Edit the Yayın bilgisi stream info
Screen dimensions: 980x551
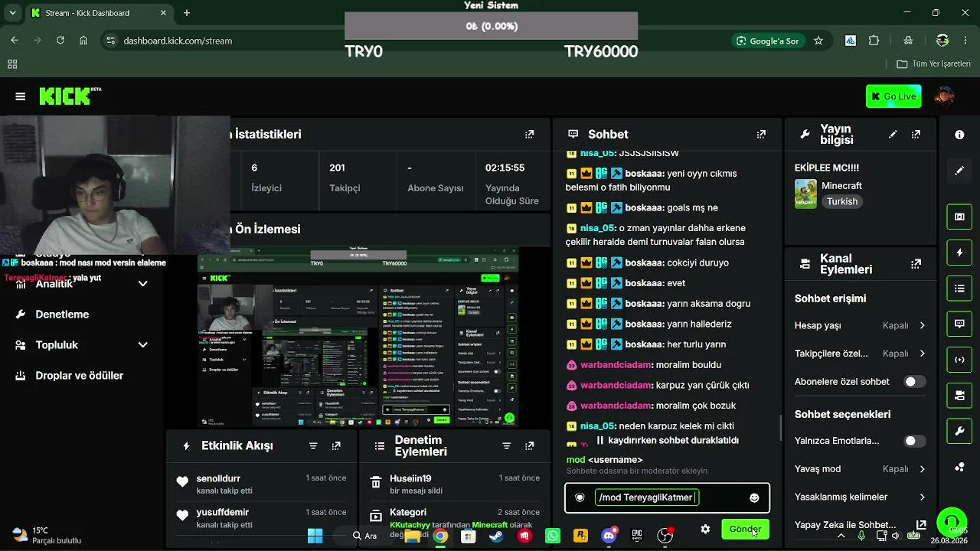tap(893, 134)
